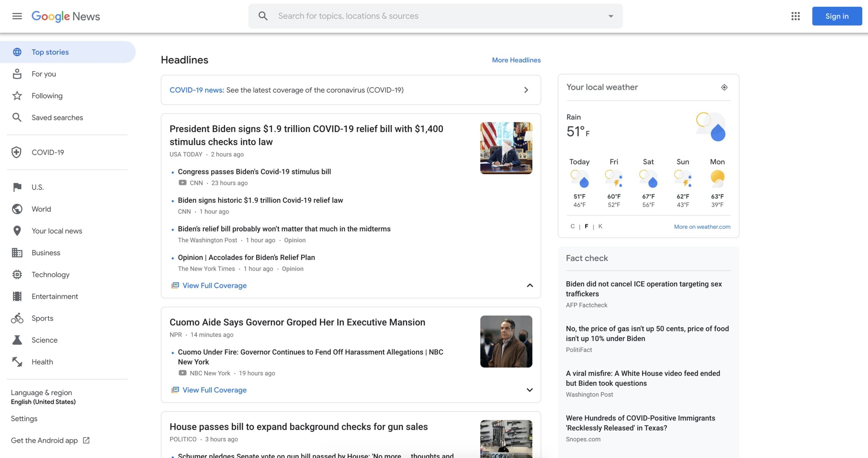Image resolution: width=868 pixels, height=458 pixels.
Task: Open the Google apps grid
Action: pyautogui.click(x=795, y=16)
